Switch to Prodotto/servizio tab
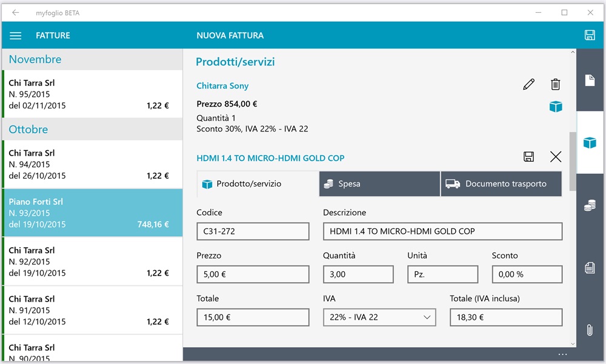 tap(258, 184)
